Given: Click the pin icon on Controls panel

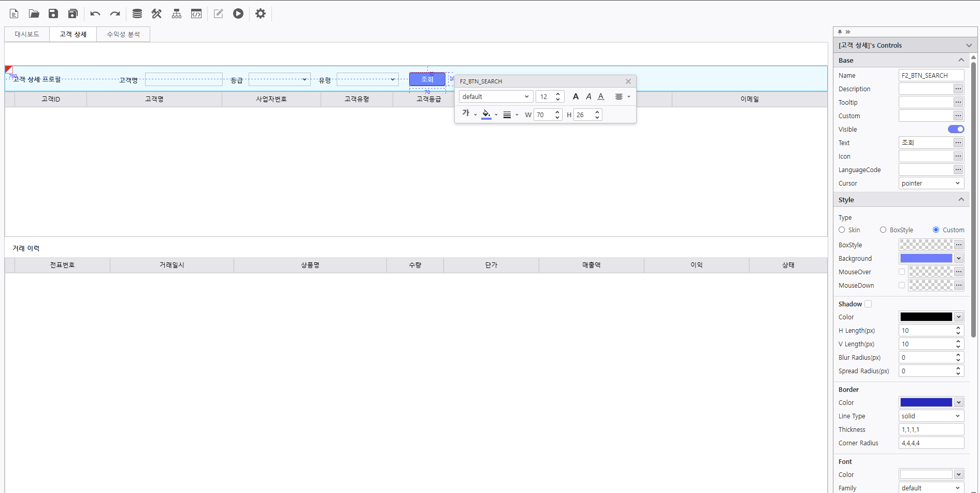Looking at the screenshot, I should click(840, 32).
